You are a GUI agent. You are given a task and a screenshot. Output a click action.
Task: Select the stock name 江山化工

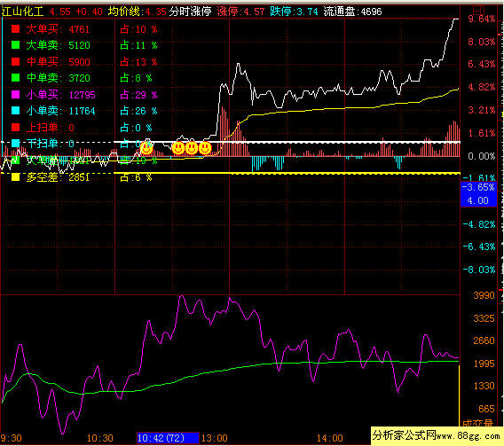(22, 12)
